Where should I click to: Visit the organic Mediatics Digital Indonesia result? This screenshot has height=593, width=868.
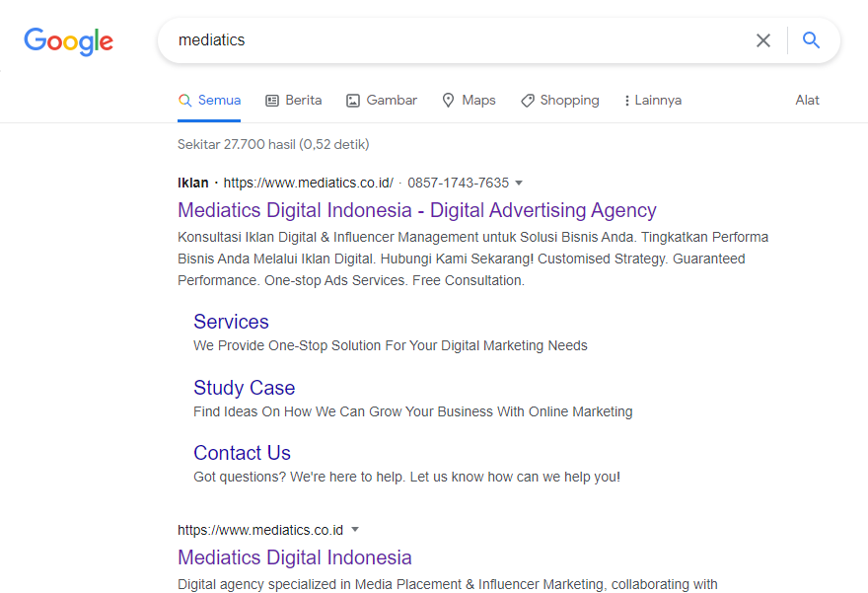pos(294,557)
